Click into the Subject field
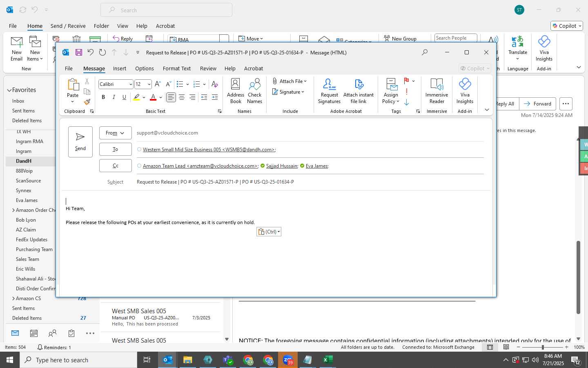 pos(310,182)
